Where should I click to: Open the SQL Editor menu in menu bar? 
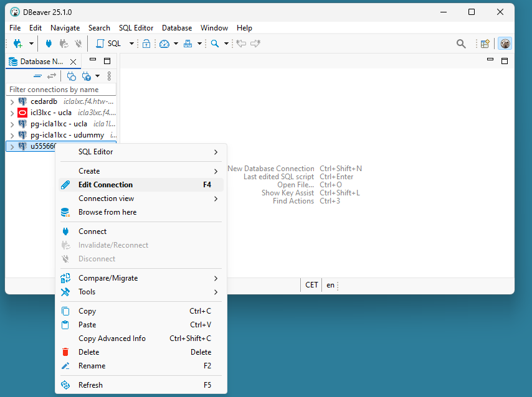click(136, 28)
